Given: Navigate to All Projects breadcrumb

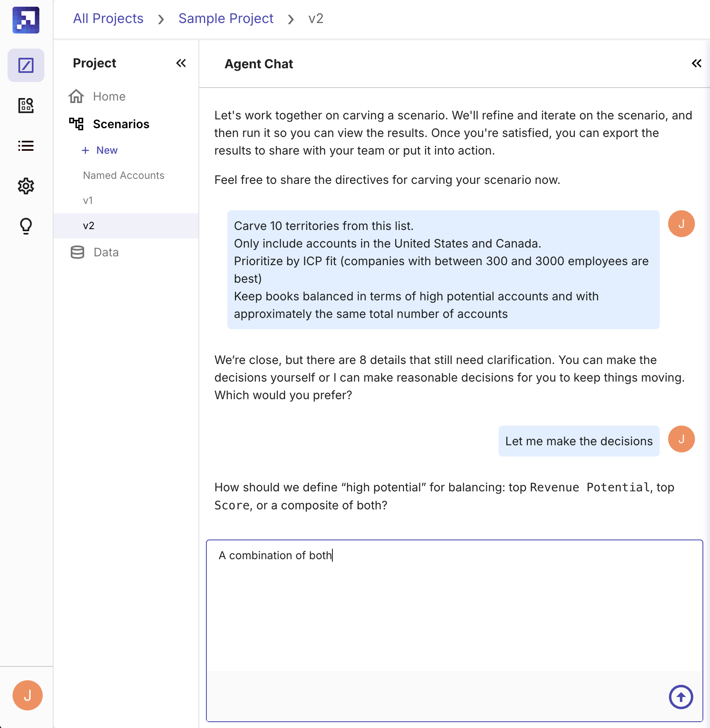Looking at the screenshot, I should coord(108,18).
